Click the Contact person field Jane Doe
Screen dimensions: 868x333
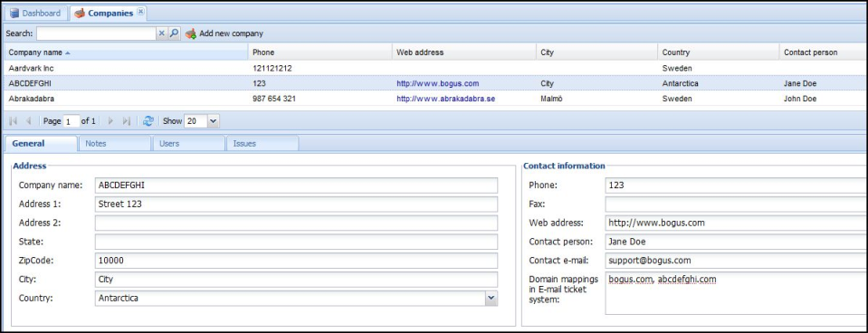coord(736,242)
